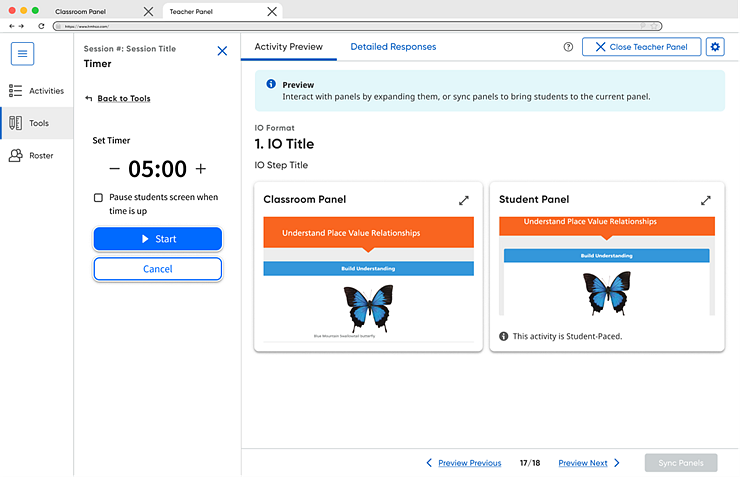The image size is (740, 477).
Task: Click the Student-Paced info icon
Action: coord(504,336)
